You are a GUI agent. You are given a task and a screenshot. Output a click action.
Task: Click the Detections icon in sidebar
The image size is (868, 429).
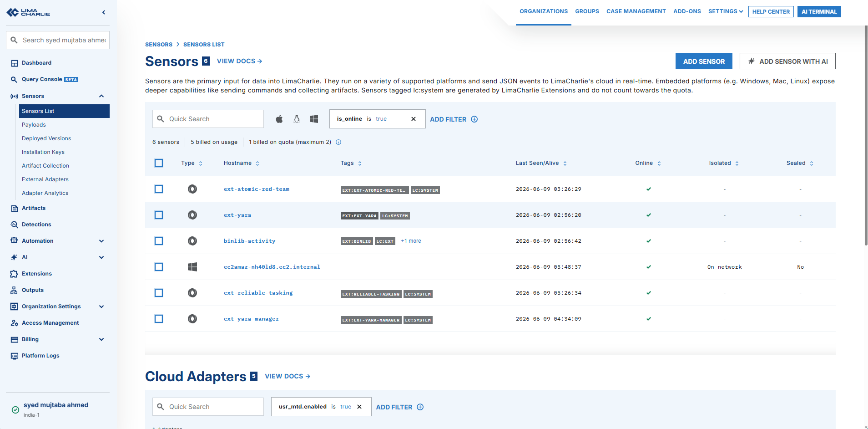(15, 225)
